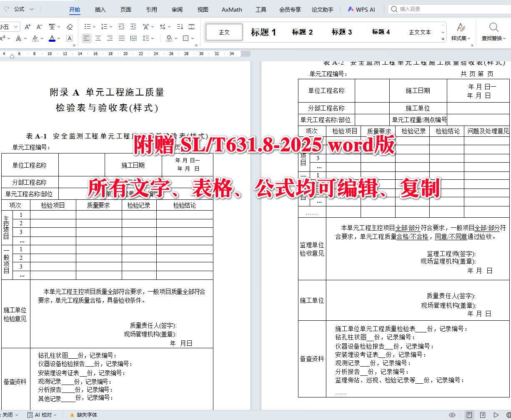Switch to outline view icon in status bar
511x420 pixels.
tap(483, 415)
